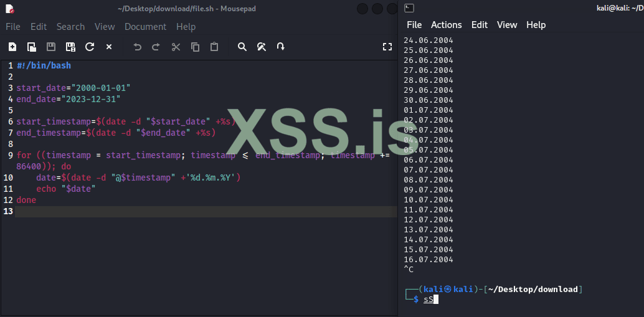This screenshot has width=644, height=317.
Task: Click the date=$(date -d "@$timestamp" line
Action: (x=138, y=177)
